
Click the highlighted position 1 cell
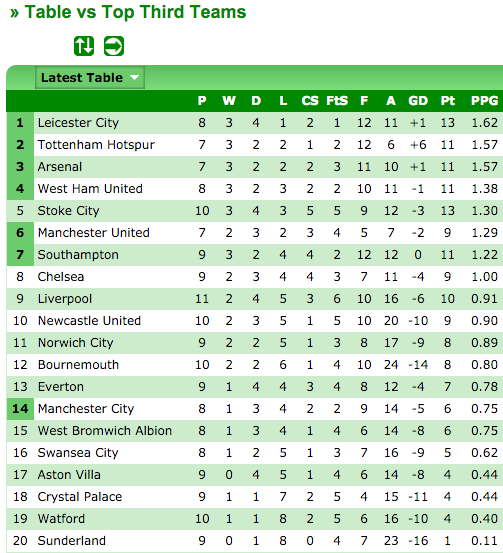(x=20, y=123)
